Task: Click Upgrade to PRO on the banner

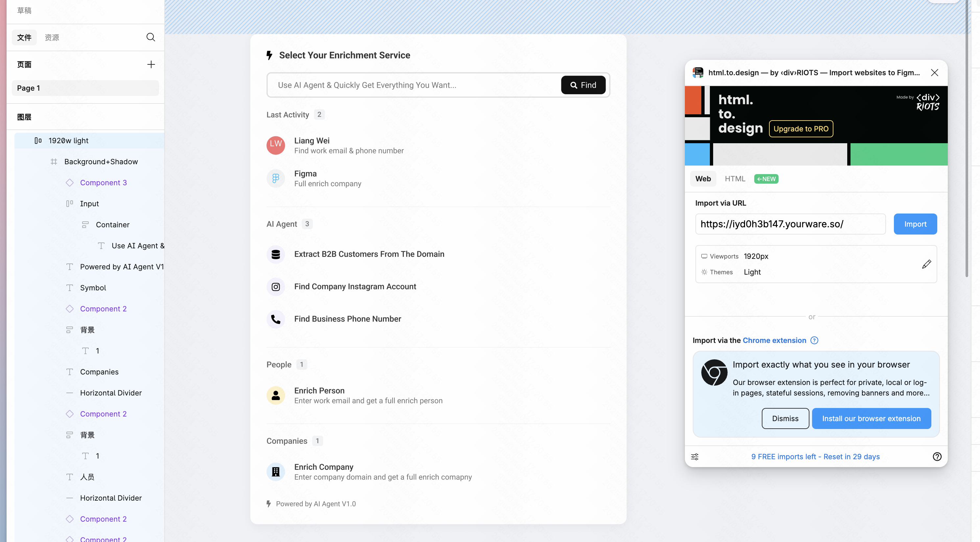Action: click(801, 129)
